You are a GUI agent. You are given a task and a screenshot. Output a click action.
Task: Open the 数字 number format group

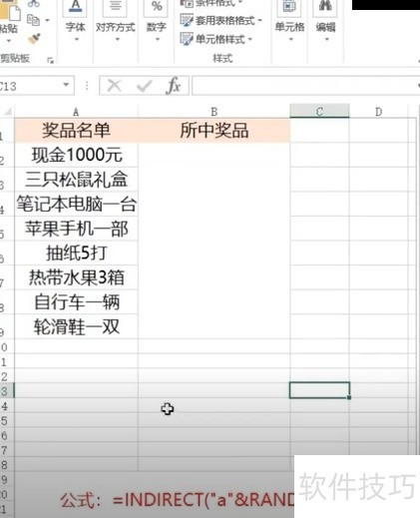point(157,21)
